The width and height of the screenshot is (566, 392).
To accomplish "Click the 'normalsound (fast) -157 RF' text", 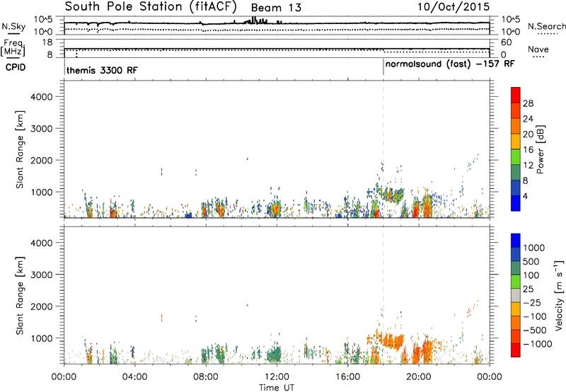I will tap(450, 64).
